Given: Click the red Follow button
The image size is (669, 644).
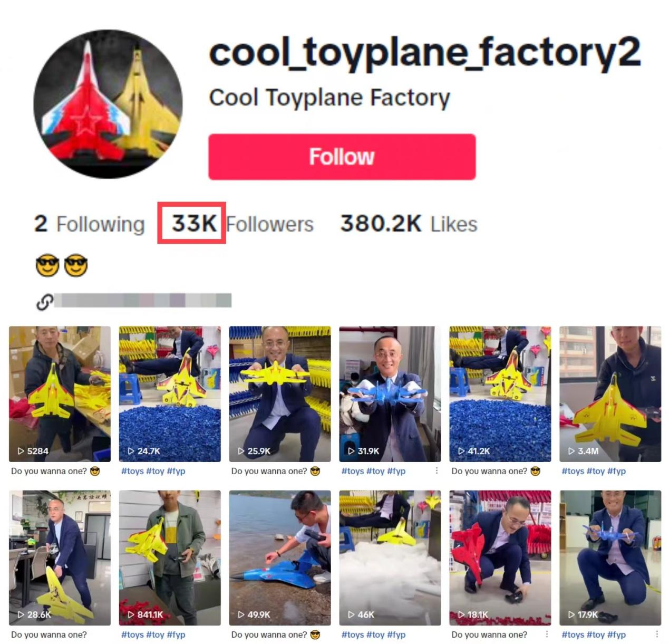Looking at the screenshot, I should point(342,157).
